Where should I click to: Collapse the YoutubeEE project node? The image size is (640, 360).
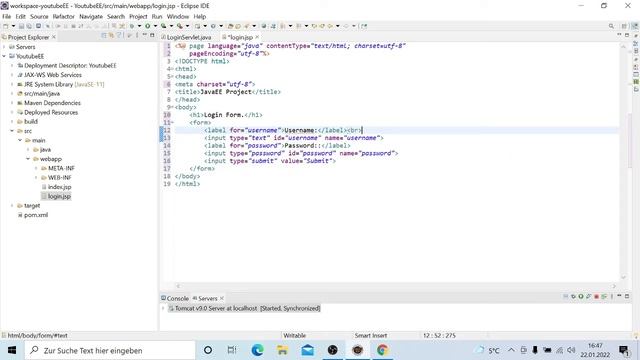(x=4, y=56)
